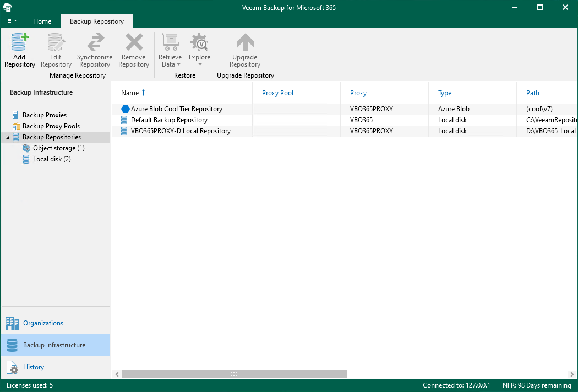
Task: Select Backup Infrastructure in navigation pane
Action: pyautogui.click(x=56, y=345)
